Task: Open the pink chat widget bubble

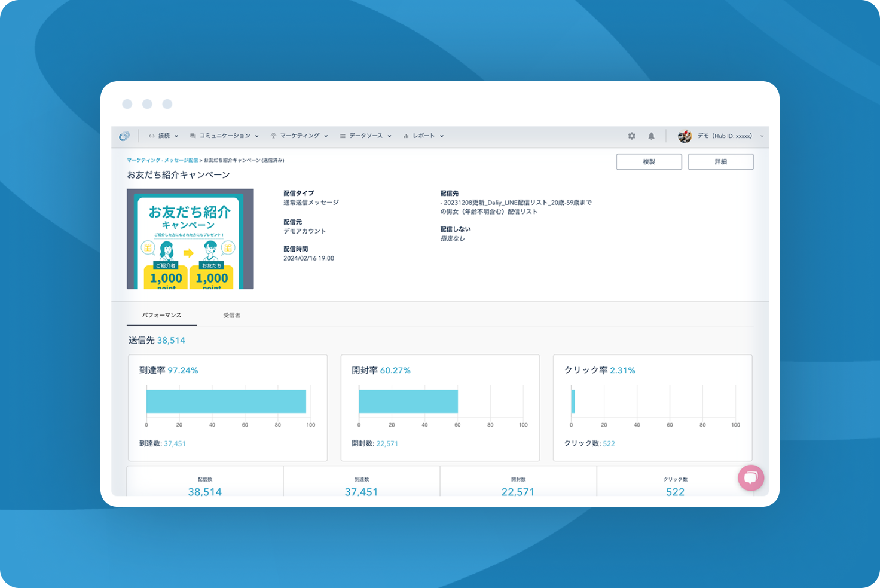Action: point(751,477)
